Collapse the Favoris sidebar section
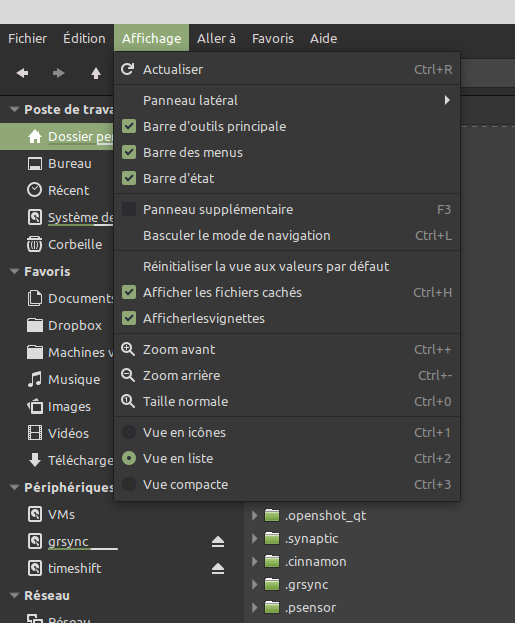 coord(14,271)
